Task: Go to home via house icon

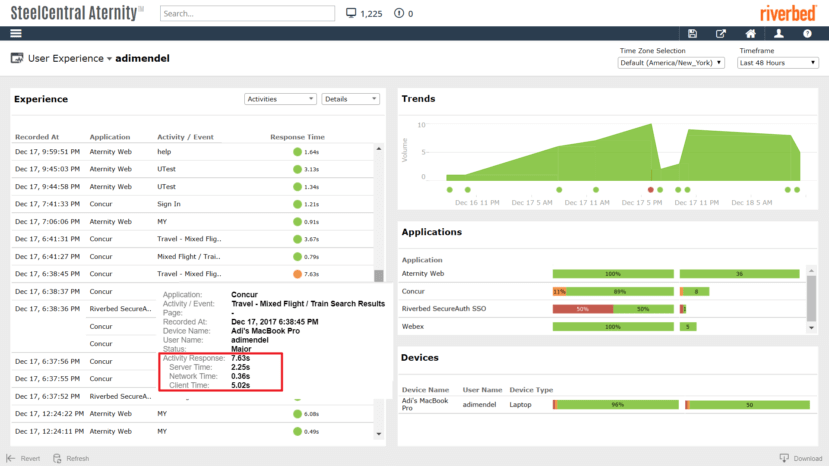Action: [x=750, y=33]
